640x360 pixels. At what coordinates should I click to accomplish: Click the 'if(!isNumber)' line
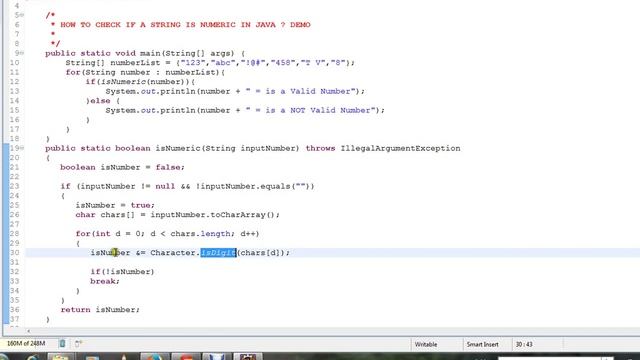point(122,272)
